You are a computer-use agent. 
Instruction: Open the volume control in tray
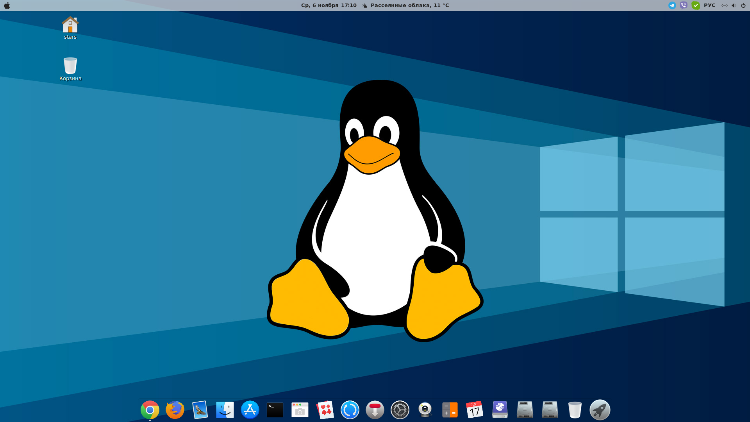[x=732, y=5]
